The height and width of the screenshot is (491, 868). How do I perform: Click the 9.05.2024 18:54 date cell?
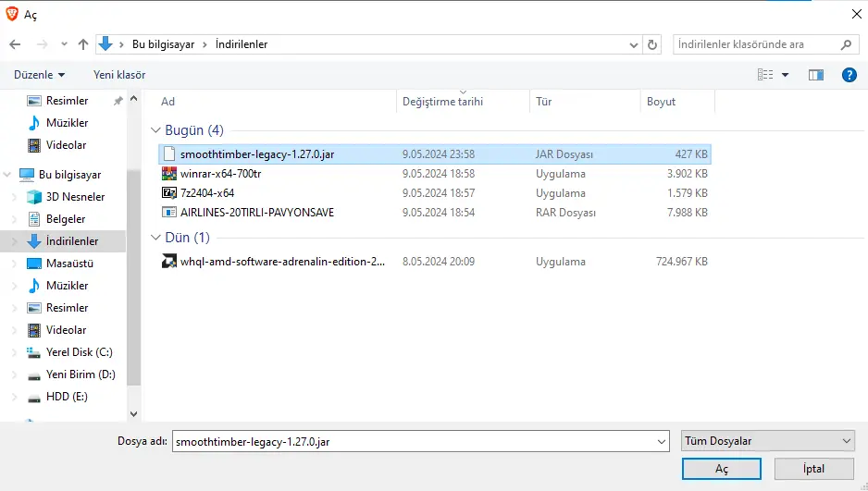439,213
